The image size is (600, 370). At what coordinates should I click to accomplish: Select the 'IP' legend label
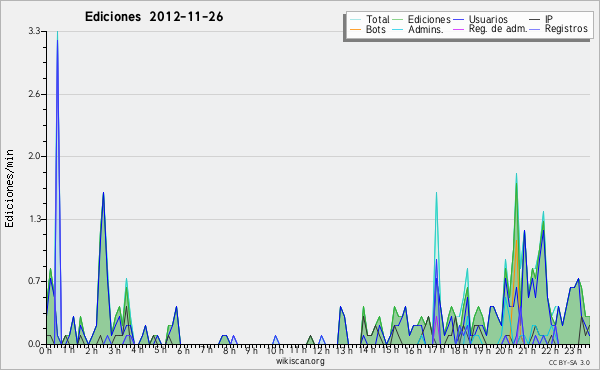pyautogui.click(x=549, y=19)
